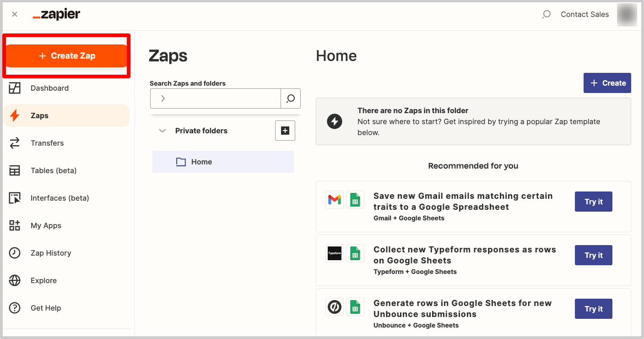644x339 pixels.
Task: Open Transfers in the sidebar
Action: point(47,143)
